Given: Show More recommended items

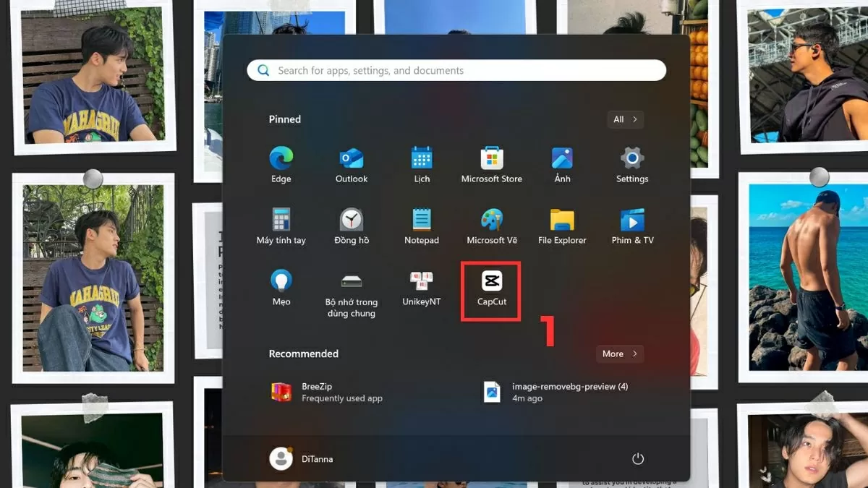Looking at the screenshot, I should (619, 354).
